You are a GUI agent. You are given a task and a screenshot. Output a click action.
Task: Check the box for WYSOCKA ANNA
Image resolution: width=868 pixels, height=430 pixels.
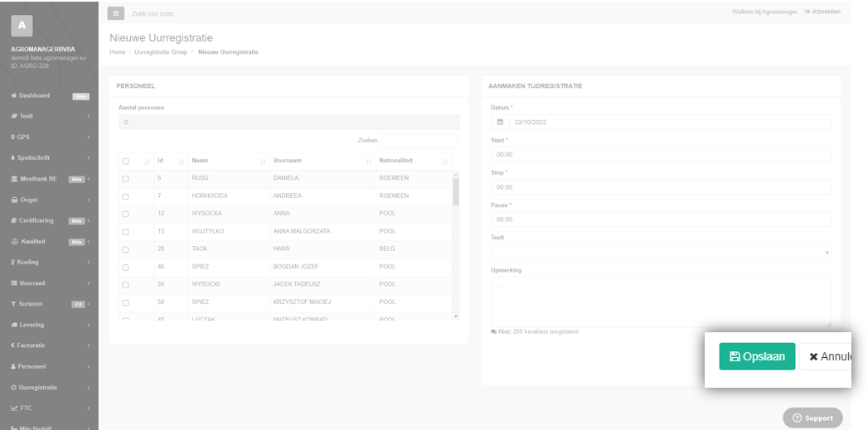click(126, 214)
